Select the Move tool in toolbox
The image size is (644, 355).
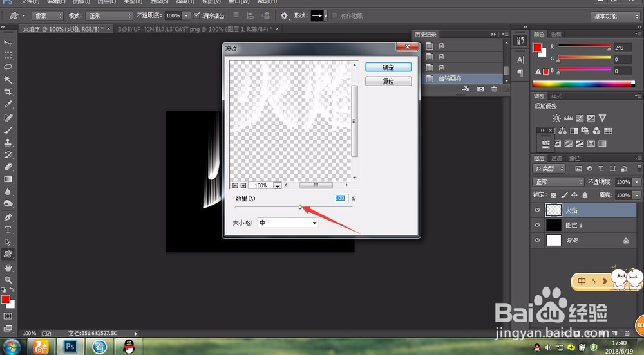click(x=8, y=42)
